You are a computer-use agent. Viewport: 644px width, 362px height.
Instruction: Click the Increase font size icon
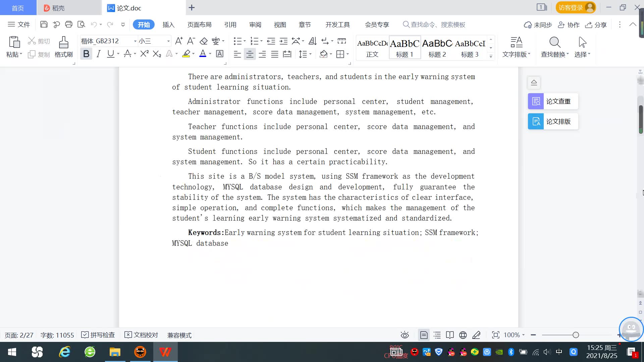click(179, 41)
